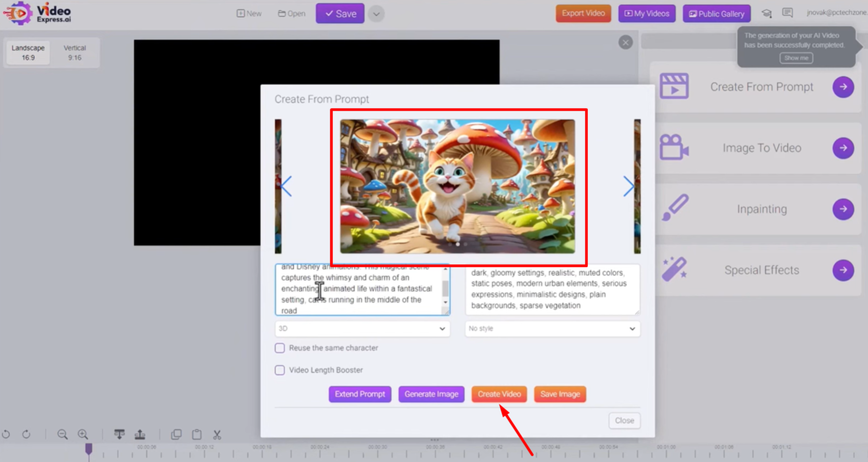Click the Extend Prompt button
The image size is (868, 462).
coord(360,394)
